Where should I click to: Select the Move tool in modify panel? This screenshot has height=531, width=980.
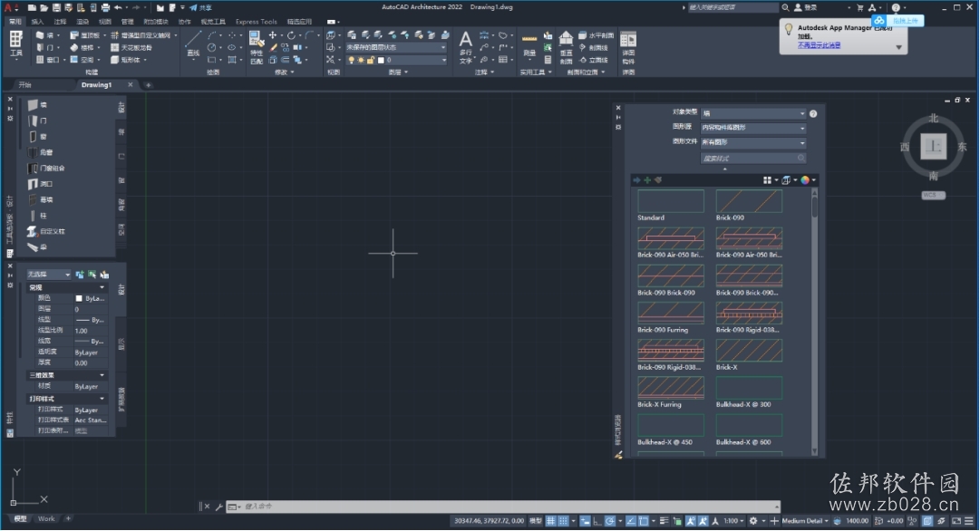pyautogui.click(x=273, y=35)
